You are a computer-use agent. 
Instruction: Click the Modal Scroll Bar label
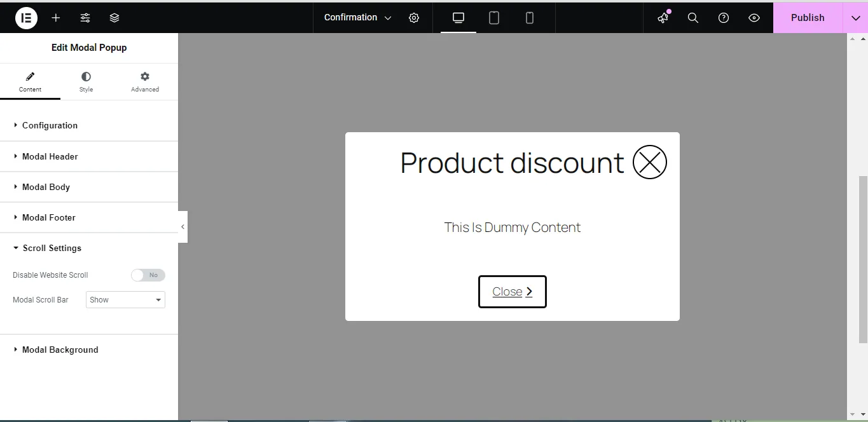tap(41, 300)
